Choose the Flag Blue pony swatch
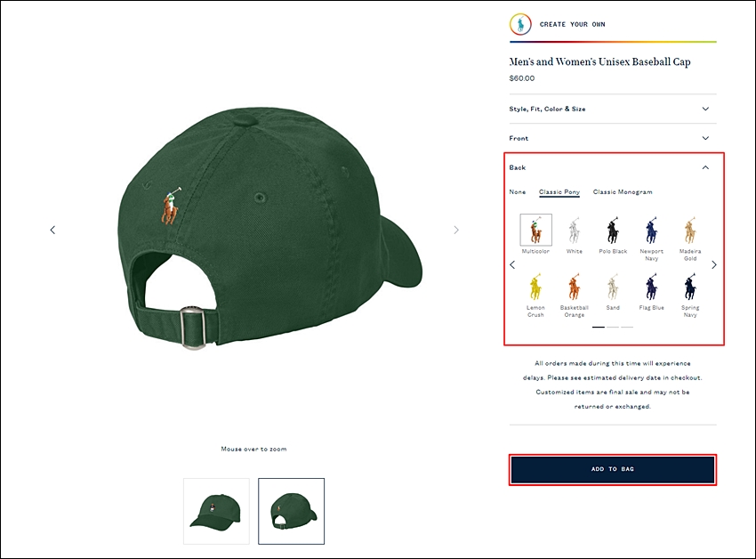The width and height of the screenshot is (756, 559). [651, 287]
